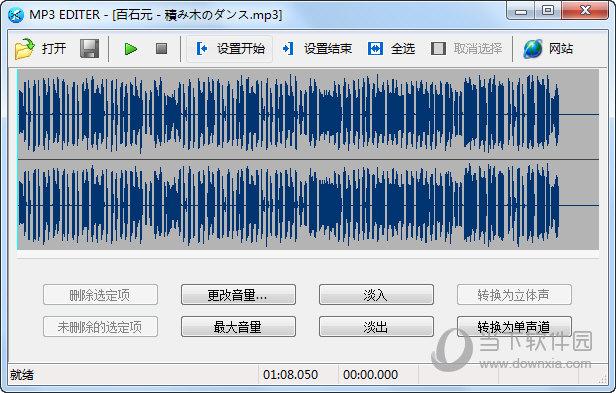Click the 最大音量 button
Image resolution: width=616 pixels, height=393 pixels.
pos(238,327)
